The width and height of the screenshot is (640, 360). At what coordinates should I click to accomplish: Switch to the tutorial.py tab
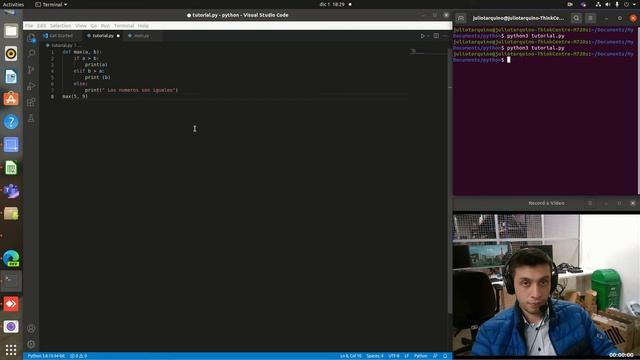[103, 36]
